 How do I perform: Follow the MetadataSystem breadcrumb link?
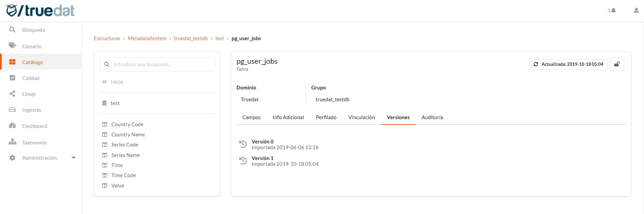(x=147, y=38)
